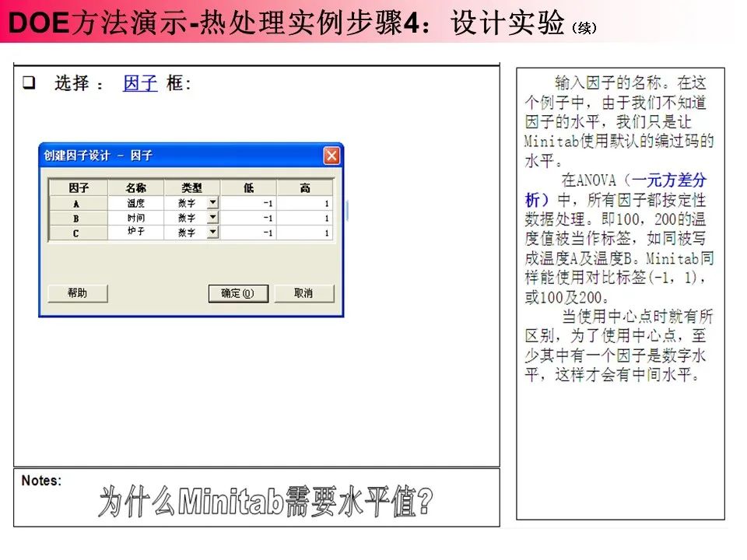Edit the low value -1 for factor B

[x=248, y=218]
